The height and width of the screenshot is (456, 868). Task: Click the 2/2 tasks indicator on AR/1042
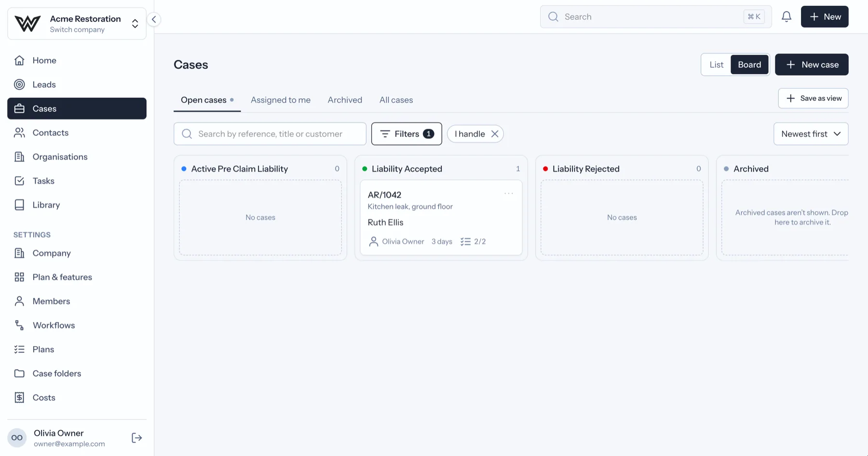coord(473,241)
